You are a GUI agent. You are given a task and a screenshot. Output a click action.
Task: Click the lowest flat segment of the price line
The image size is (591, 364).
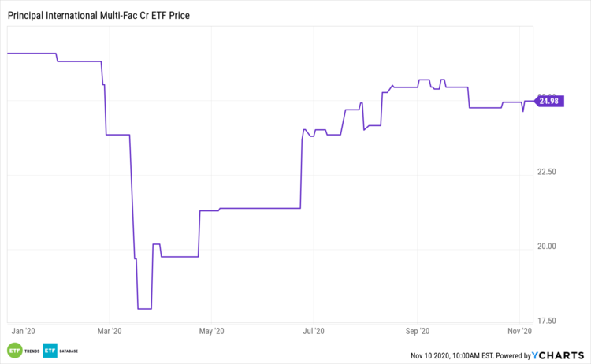(144, 309)
